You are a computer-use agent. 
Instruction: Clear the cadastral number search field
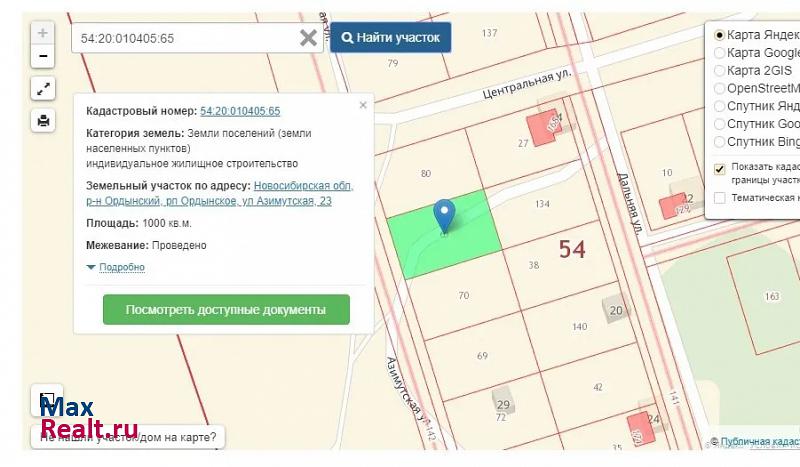pyautogui.click(x=309, y=38)
